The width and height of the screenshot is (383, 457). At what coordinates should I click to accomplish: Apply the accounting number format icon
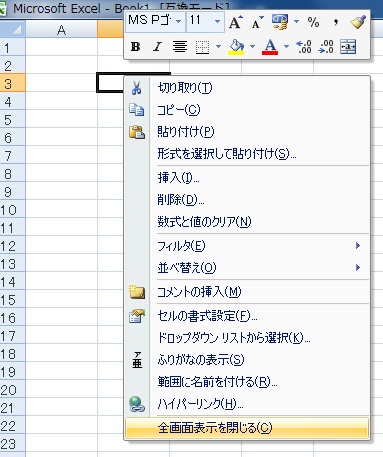pos(280,22)
